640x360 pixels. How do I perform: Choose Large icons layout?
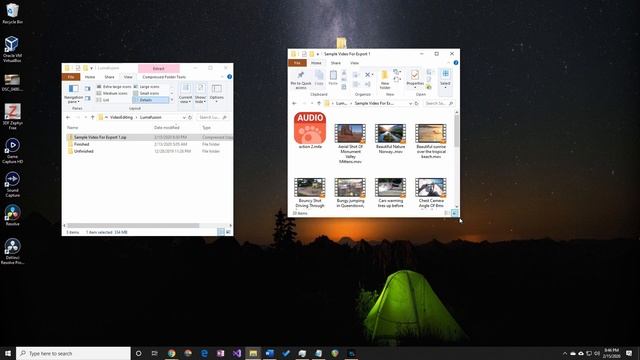pos(147,87)
